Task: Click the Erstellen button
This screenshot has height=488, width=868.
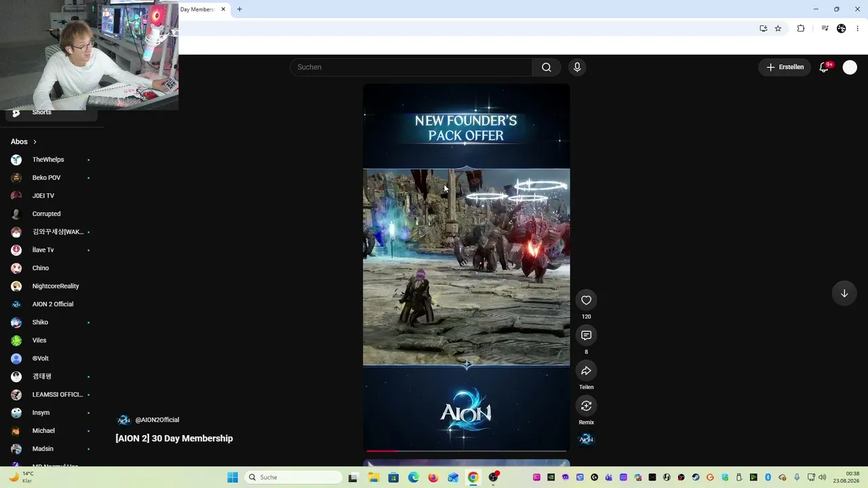Action: click(x=785, y=67)
